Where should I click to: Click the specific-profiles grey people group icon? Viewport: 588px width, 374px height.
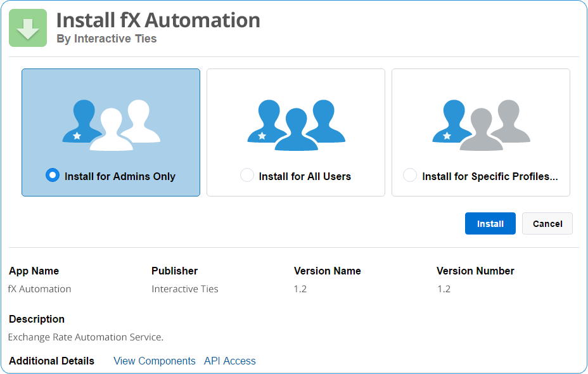pos(482,126)
